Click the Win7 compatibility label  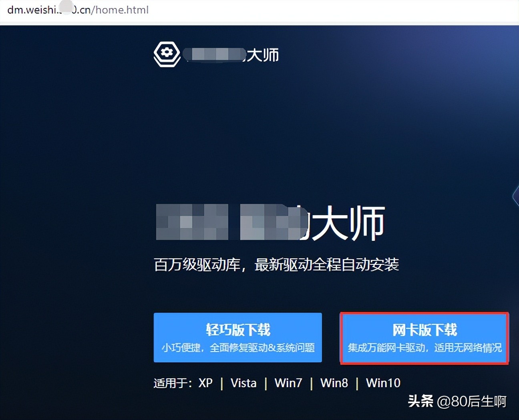[x=288, y=383]
